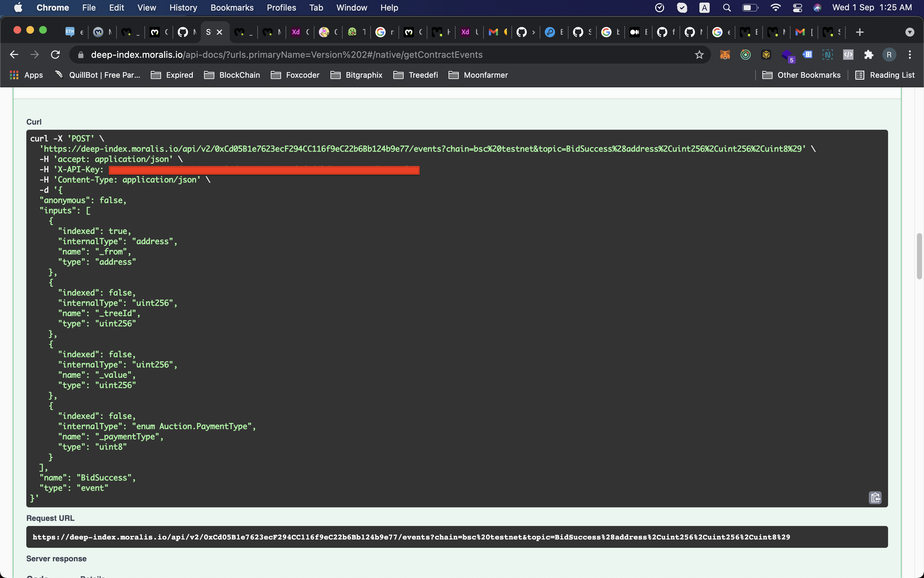Open the Moonfarmer bookmarks folder

(478, 75)
